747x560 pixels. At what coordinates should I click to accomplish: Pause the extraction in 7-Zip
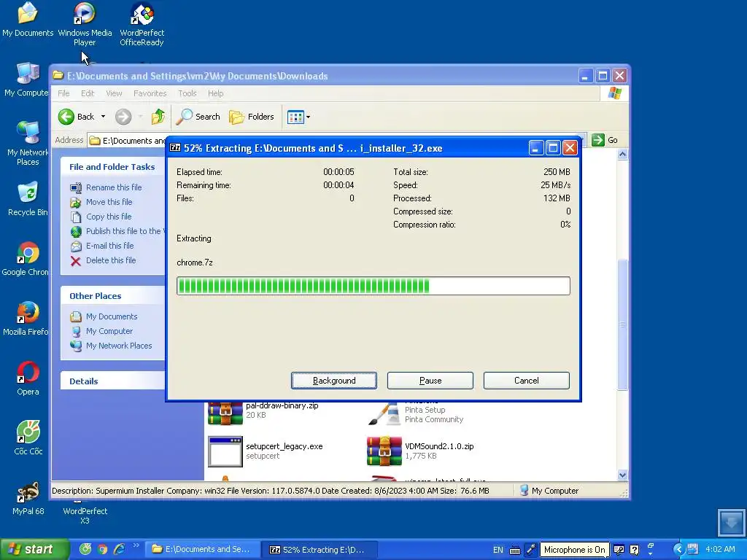pos(430,381)
